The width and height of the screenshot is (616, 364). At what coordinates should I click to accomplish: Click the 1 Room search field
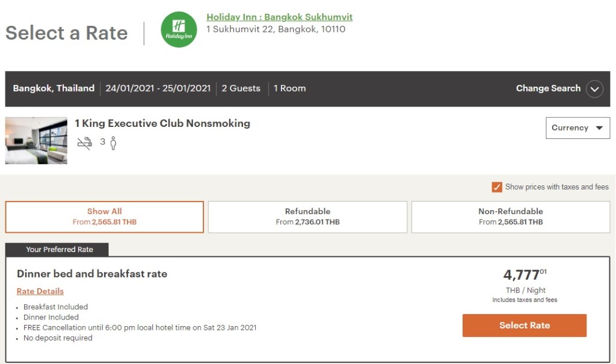[289, 88]
